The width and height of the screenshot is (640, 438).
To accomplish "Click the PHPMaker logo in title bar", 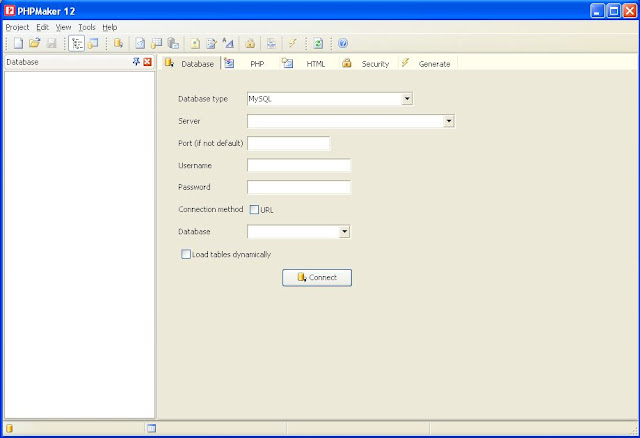I will click(9, 11).
